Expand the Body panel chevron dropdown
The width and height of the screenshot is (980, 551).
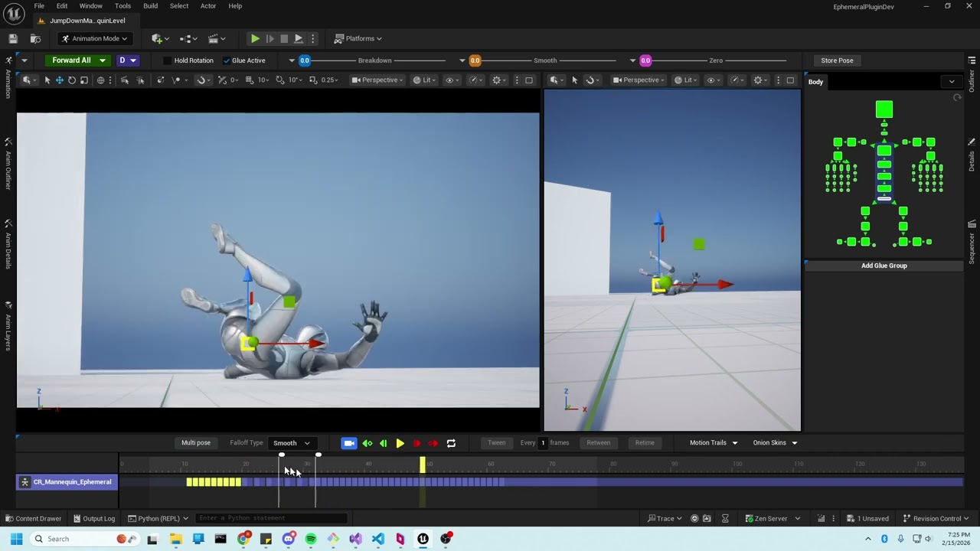tap(952, 82)
